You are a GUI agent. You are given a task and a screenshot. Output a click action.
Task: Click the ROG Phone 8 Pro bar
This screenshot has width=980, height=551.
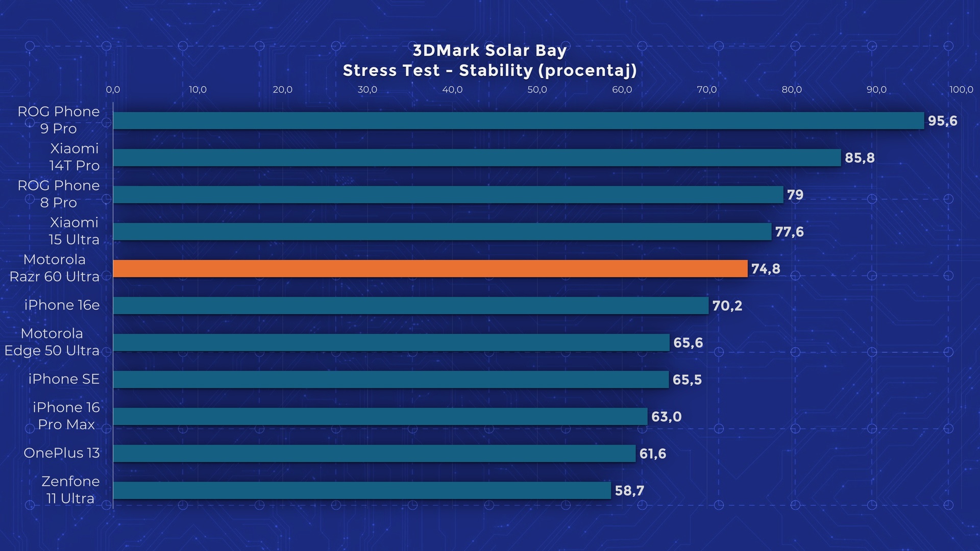448,194
